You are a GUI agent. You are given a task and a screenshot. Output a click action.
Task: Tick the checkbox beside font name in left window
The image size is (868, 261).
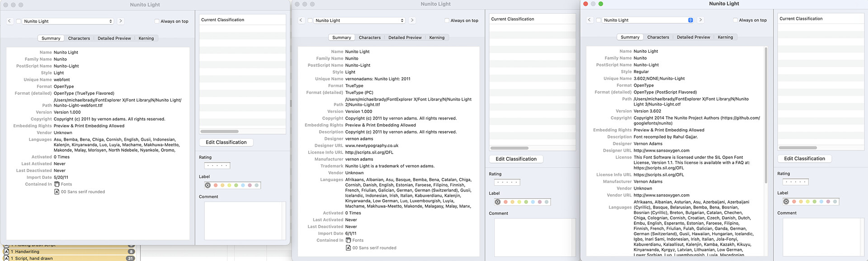click(19, 21)
